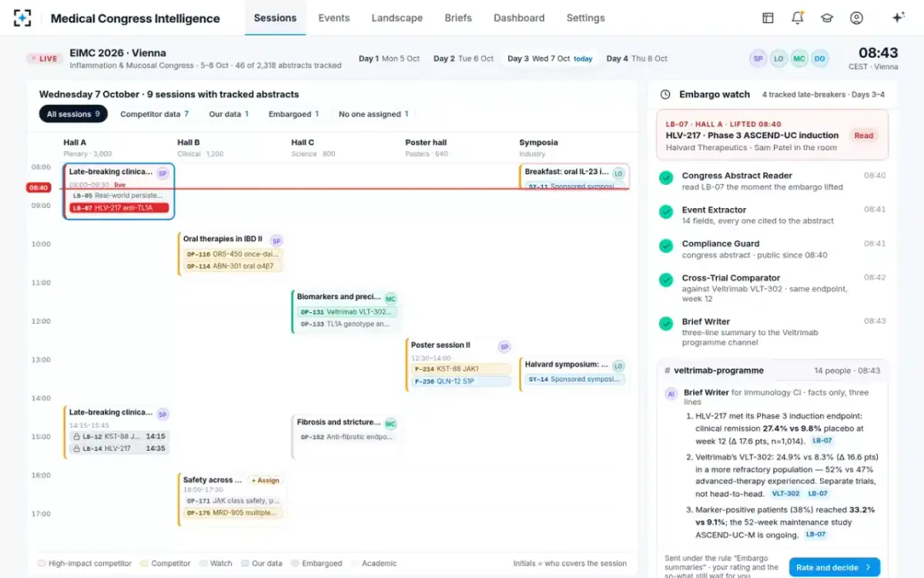Select Day 2 Tue 6 Oct
Screen dimensions: 924x578
[x=464, y=59]
